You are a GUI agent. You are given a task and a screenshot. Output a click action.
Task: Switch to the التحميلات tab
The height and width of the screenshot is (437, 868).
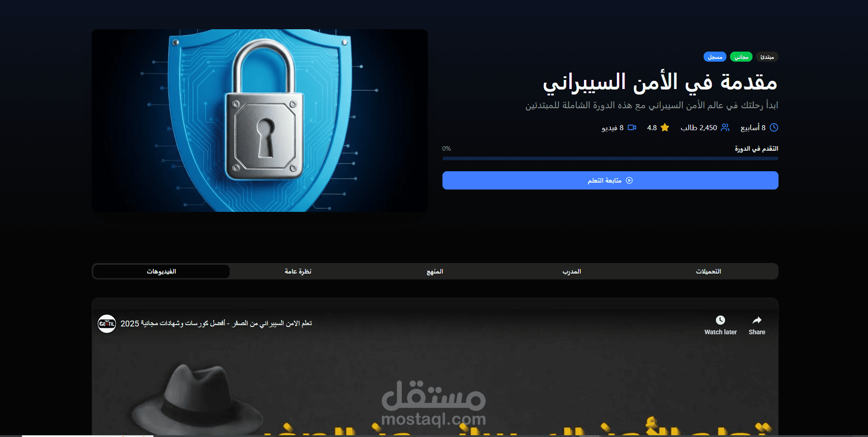[709, 271]
